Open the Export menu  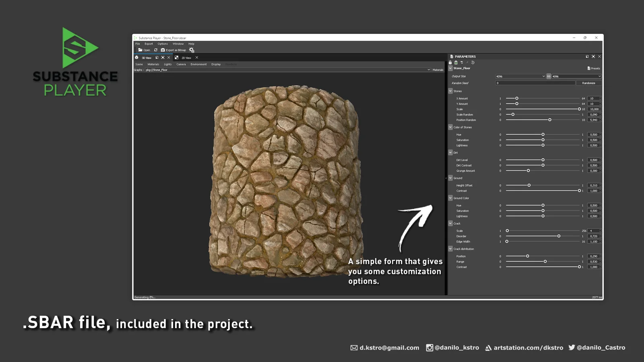149,43
